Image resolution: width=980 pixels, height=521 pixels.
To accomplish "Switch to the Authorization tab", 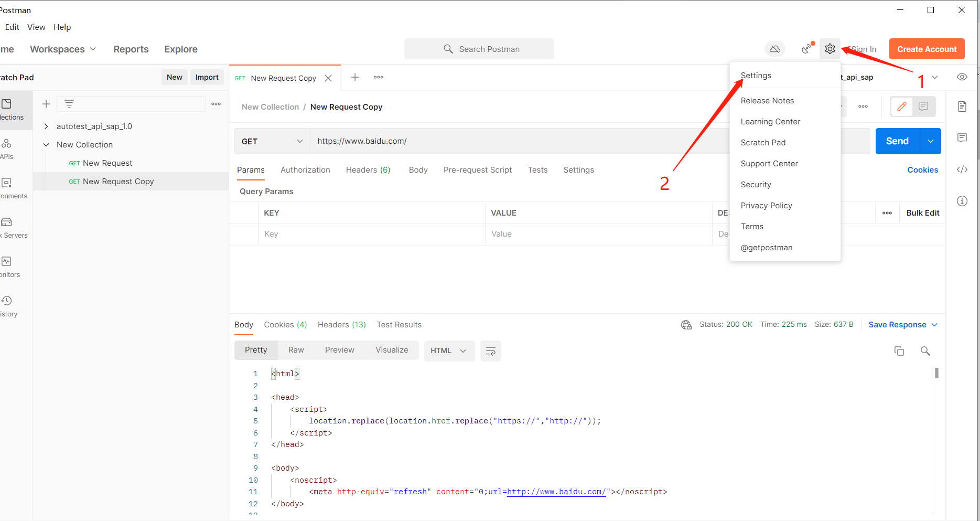I will point(305,170).
